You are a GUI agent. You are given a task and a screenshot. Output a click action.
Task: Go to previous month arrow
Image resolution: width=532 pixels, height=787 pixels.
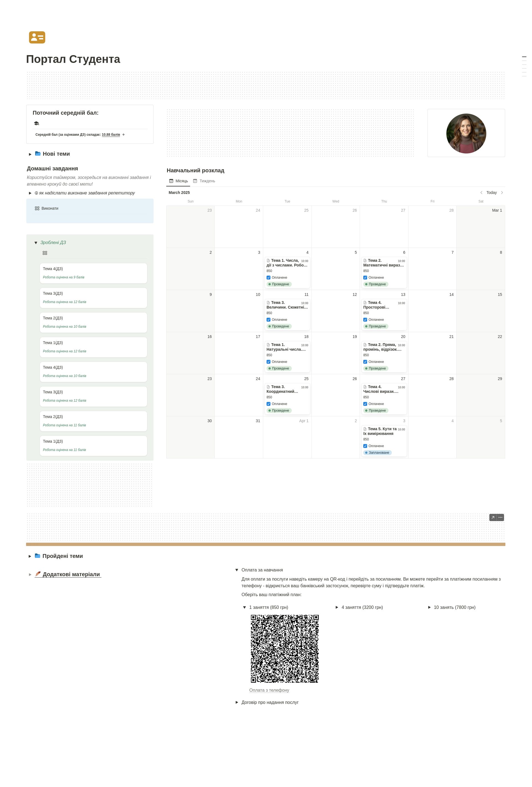(481, 192)
